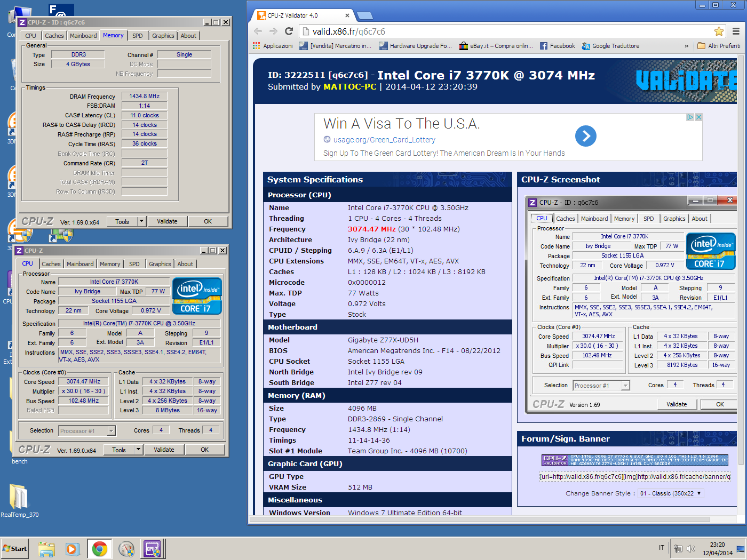Viewport: 747px width, 560px height.
Task: Bookmark this page with the star icon
Action: click(719, 31)
